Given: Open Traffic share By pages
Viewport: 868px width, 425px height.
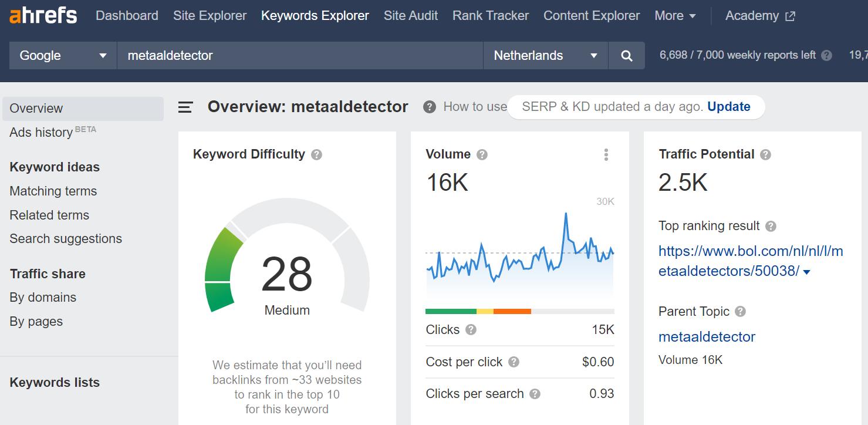Looking at the screenshot, I should coord(36,322).
